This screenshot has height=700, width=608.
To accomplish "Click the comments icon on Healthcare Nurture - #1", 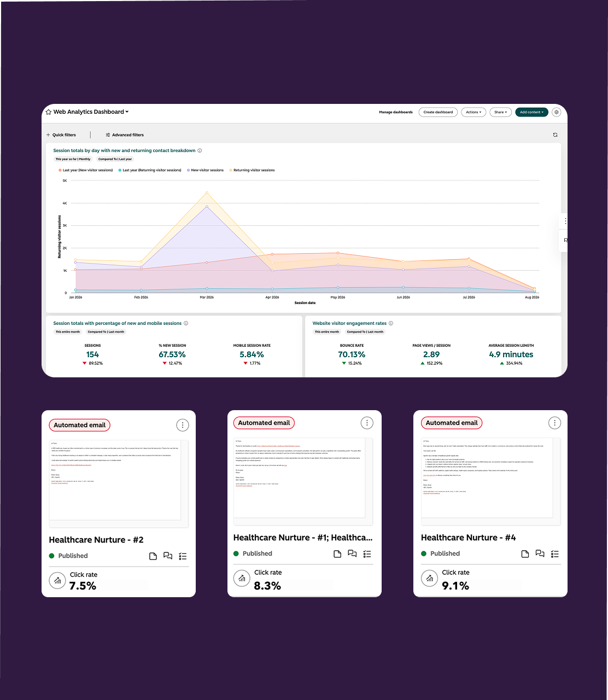I will click(x=352, y=554).
